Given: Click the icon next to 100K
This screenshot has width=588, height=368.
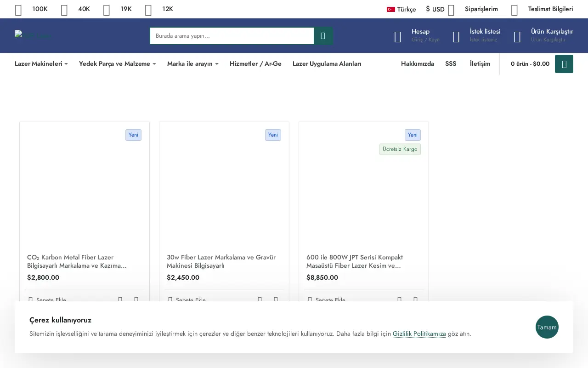Looking at the screenshot, I should 18,10.
